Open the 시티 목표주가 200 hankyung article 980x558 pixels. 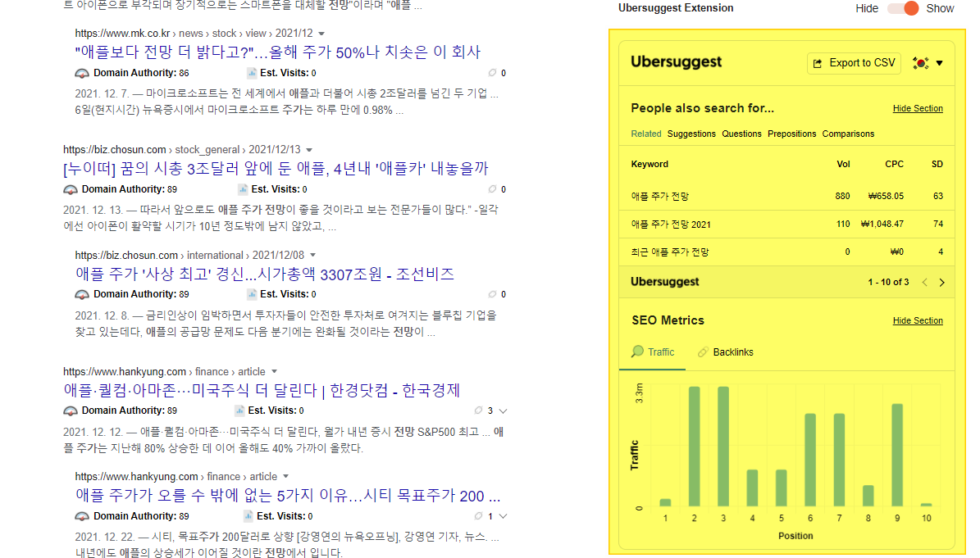[288, 496]
